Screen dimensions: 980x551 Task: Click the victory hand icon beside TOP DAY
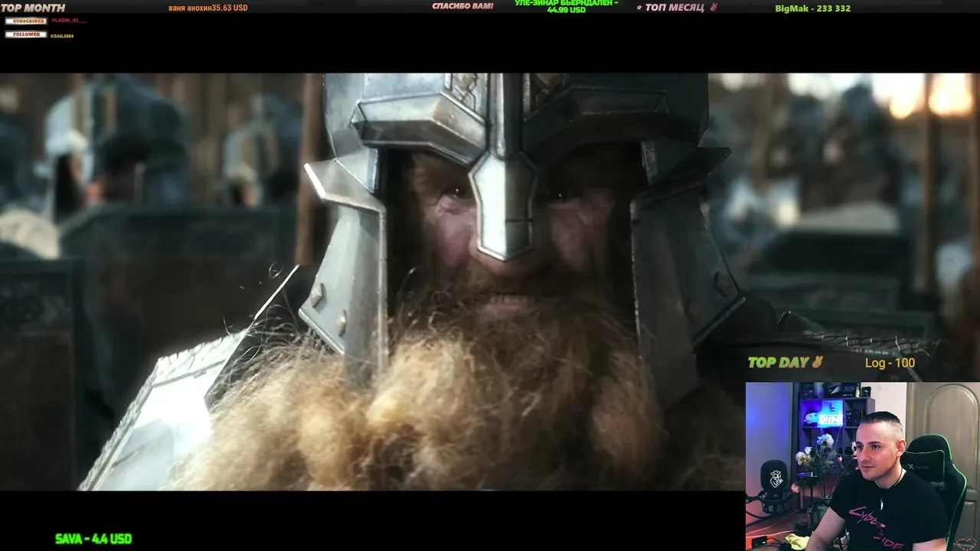point(817,362)
